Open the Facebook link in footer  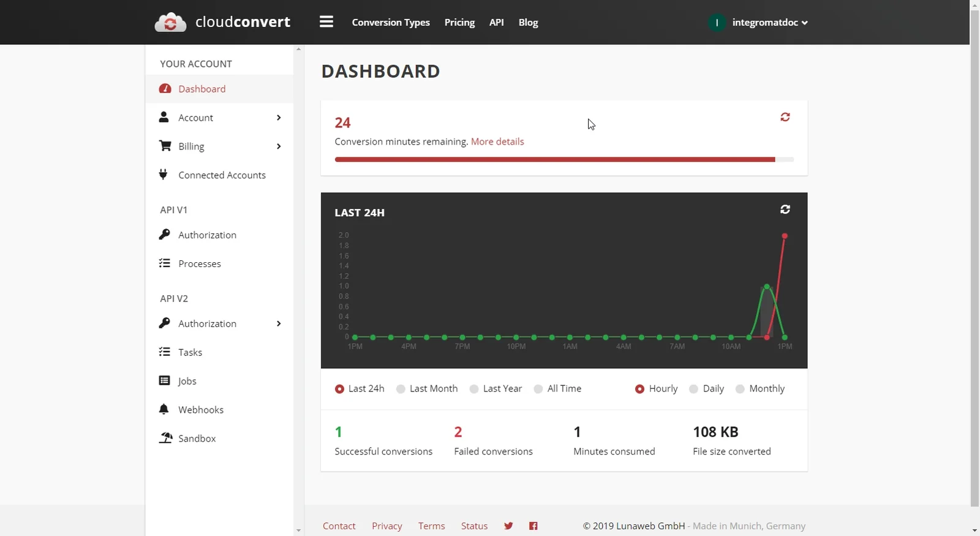533,526
